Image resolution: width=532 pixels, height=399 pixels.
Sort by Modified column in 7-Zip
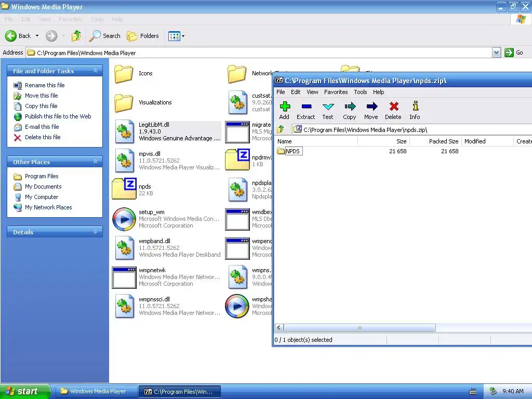(x=487, y=141)
